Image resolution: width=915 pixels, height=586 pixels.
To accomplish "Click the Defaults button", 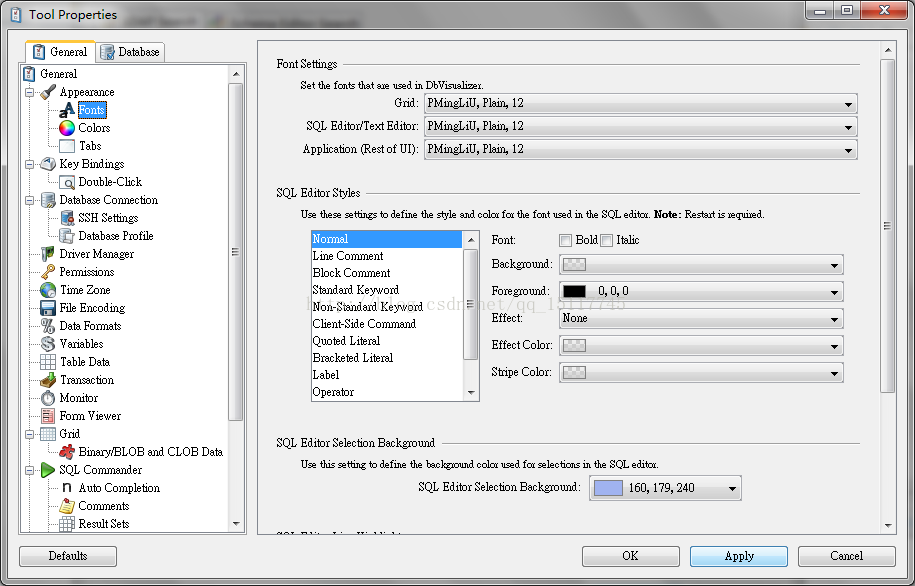I will click(68, 556).
